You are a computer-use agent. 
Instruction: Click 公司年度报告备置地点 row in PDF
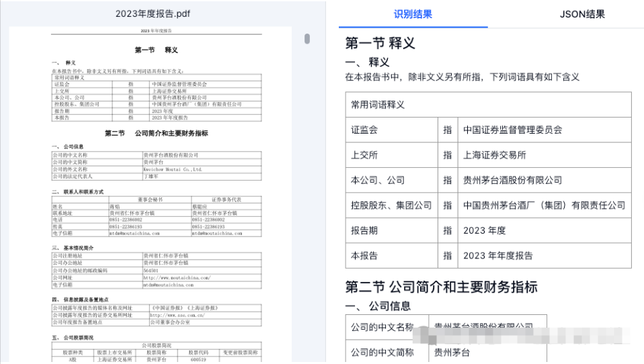click(x=157, y=322)
